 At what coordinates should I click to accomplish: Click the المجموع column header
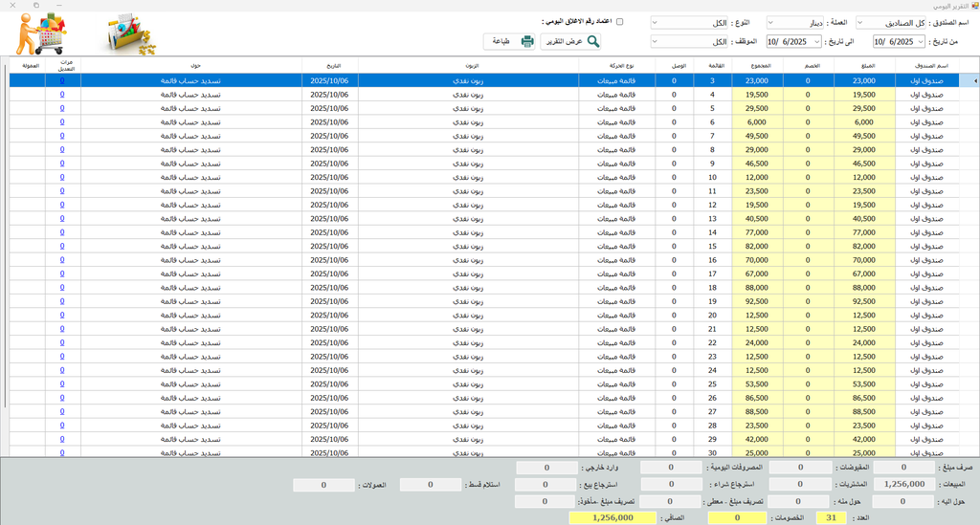756,65
